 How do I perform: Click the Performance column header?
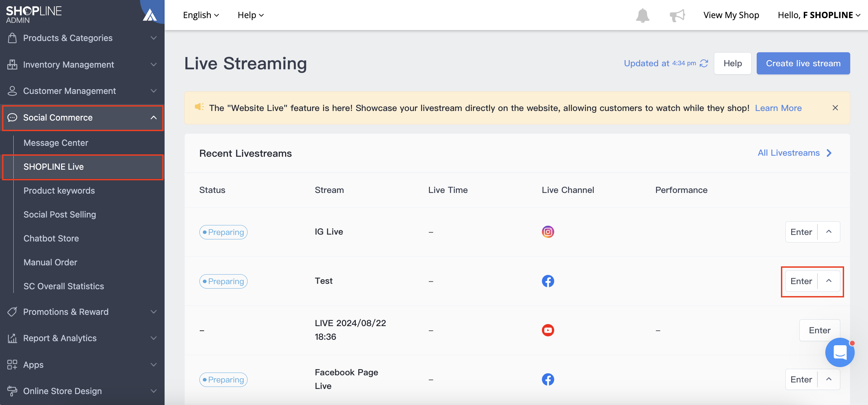pos(681,190)
